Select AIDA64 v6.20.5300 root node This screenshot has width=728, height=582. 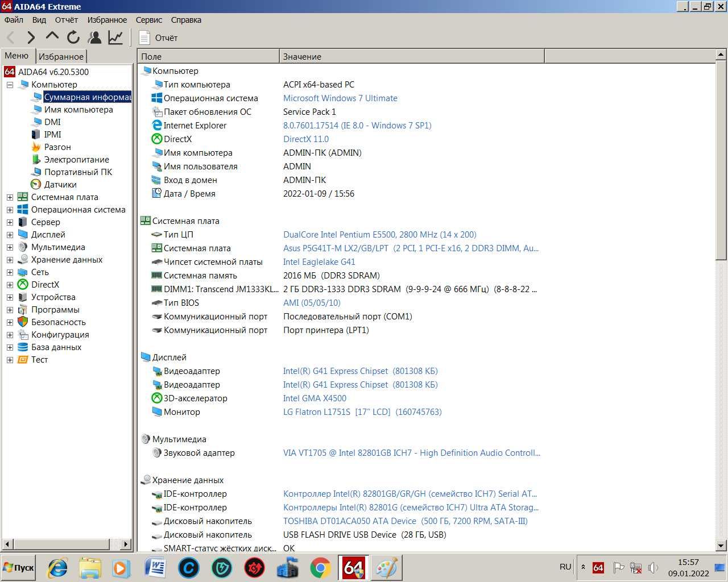pyautogui.click(x=53, y=72)
